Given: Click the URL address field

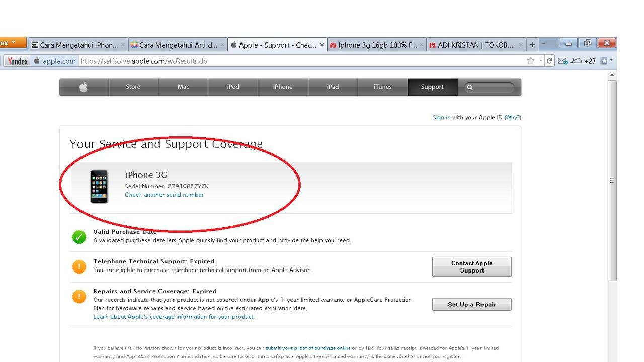Looking at the screenshot, I should coord(302,61).
